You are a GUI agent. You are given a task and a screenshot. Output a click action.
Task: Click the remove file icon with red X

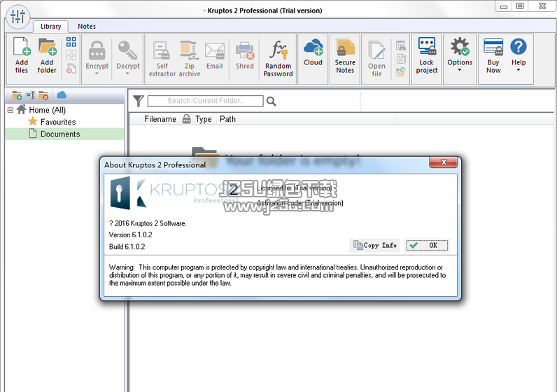tap(71, 68)
